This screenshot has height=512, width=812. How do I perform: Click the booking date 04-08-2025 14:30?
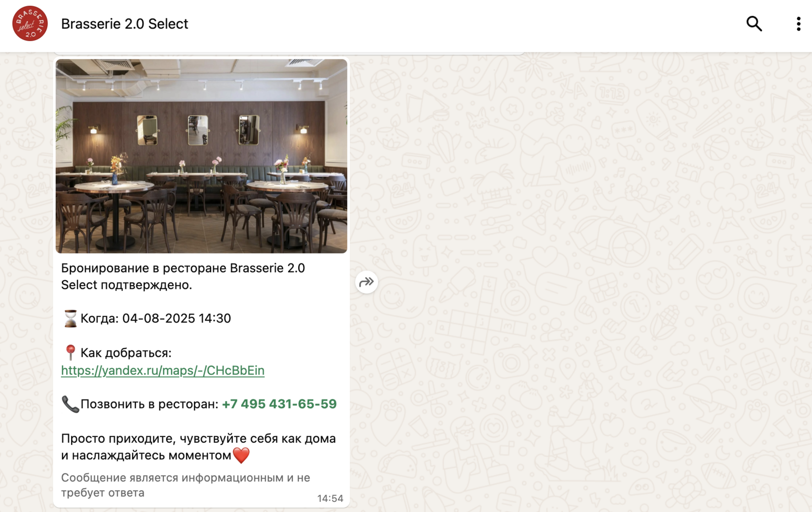point(176,318)
